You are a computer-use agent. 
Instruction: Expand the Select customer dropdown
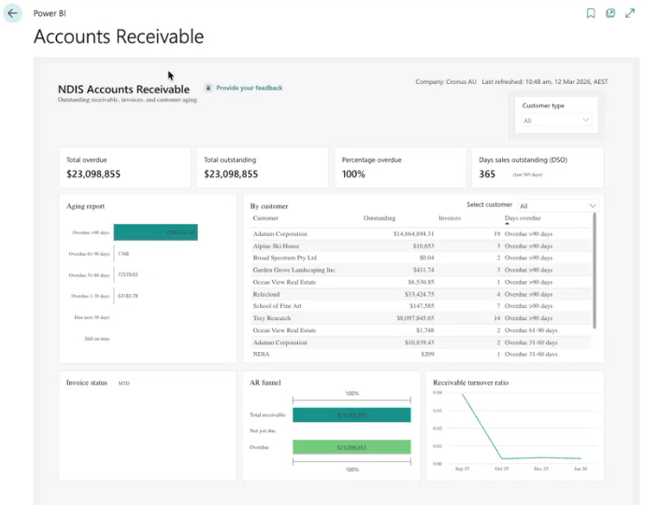557,206
